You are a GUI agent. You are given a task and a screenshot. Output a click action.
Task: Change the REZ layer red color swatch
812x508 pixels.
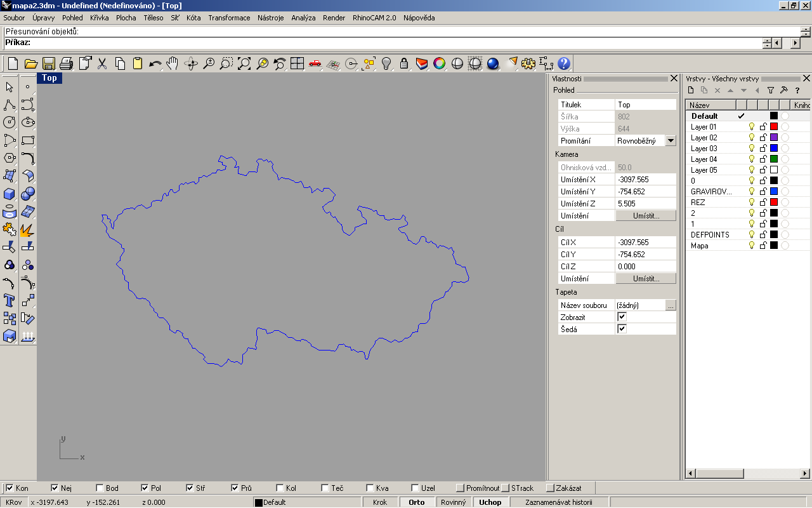click(x=774, y=202)
